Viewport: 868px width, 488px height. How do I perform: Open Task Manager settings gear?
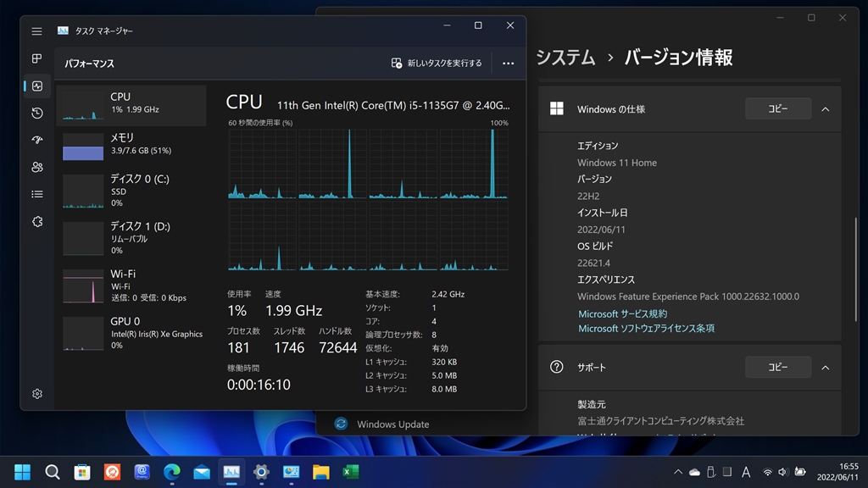(37, 393)
